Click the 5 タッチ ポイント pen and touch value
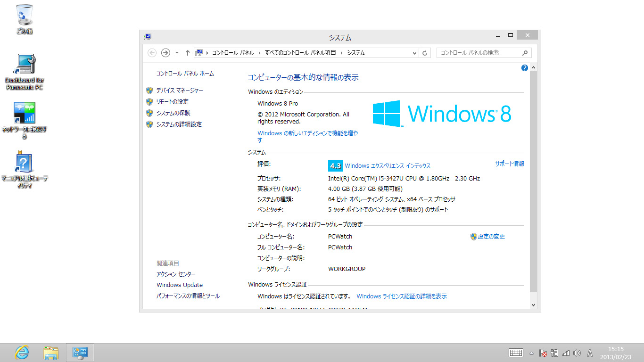The width and height of the screenshot is (644, 362). [x=388, y=210]
